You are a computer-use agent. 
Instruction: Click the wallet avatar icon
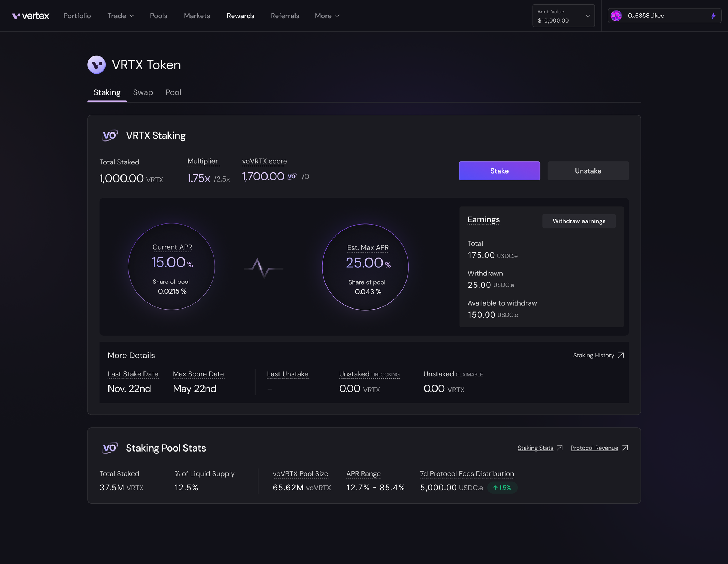coord(616,16)
